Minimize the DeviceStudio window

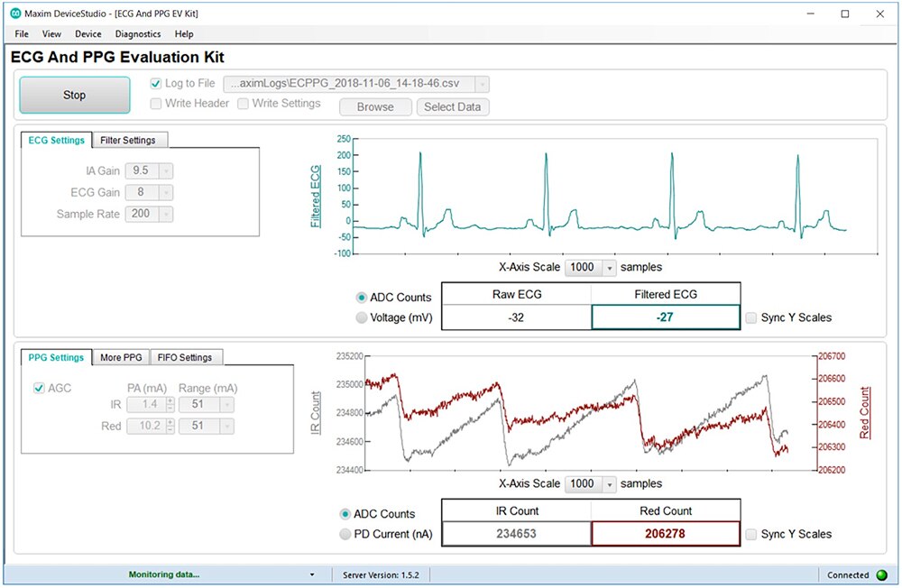(x=811, y=14)
